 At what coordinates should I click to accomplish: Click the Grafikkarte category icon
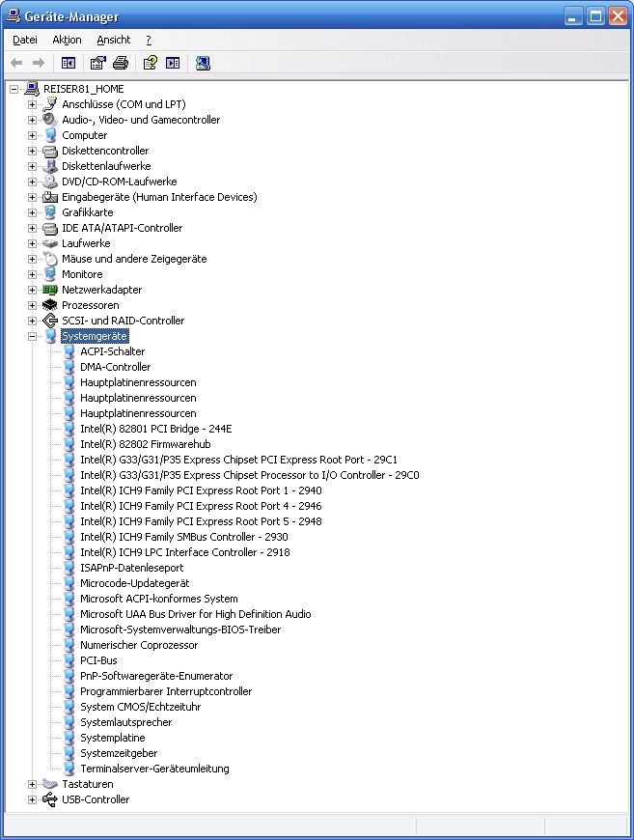[50, 212]
